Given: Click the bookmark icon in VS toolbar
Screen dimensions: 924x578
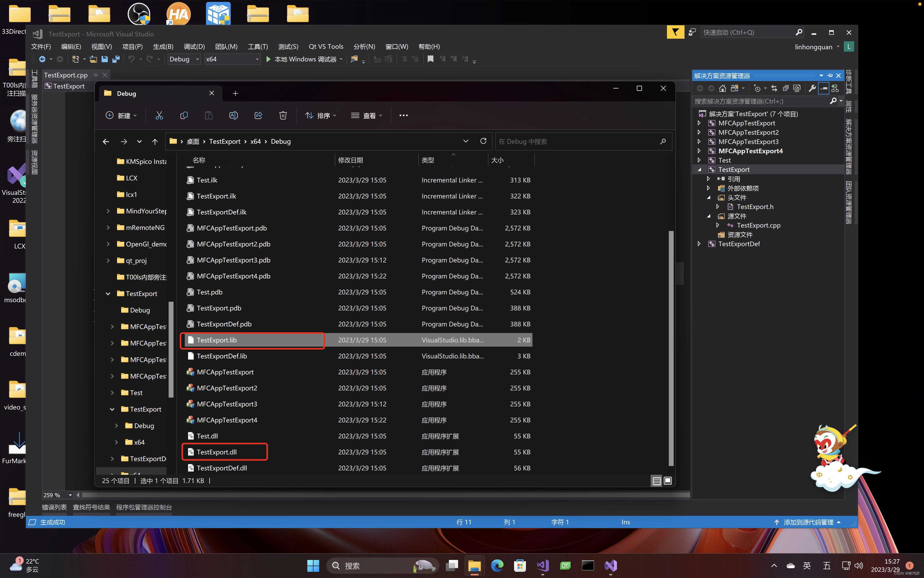Looking at the screenshot, I should coord(430,59).
